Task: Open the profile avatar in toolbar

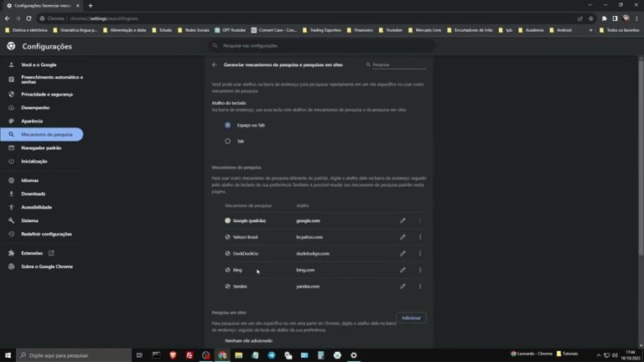Action: point(626,18)
